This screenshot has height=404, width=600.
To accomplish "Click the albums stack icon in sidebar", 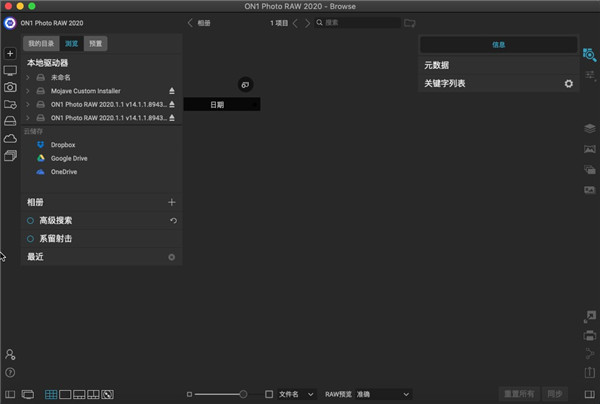I will tap(10, 155).
